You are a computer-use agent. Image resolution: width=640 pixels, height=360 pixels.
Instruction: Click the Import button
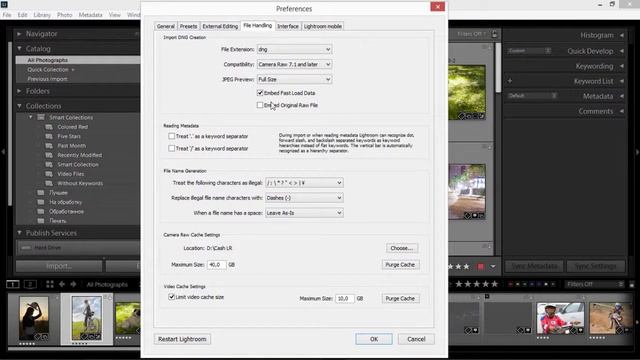pyautogui.click(x=59, y=266)
